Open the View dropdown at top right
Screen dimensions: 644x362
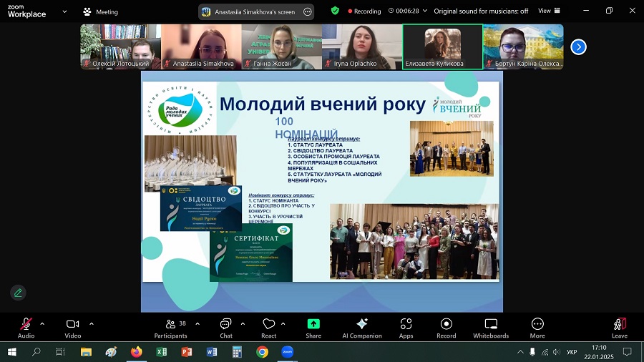[x=548, y=11]
